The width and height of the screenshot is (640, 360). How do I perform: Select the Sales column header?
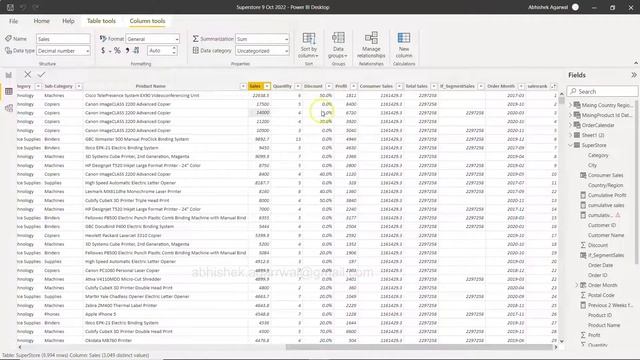click(x=255, y=86)
